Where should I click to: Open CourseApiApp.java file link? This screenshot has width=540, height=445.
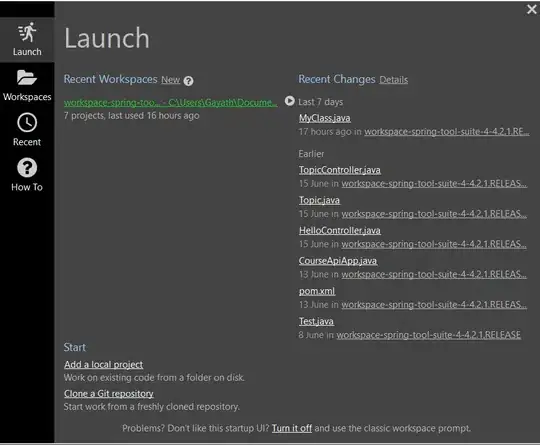[x=338, y=261]
